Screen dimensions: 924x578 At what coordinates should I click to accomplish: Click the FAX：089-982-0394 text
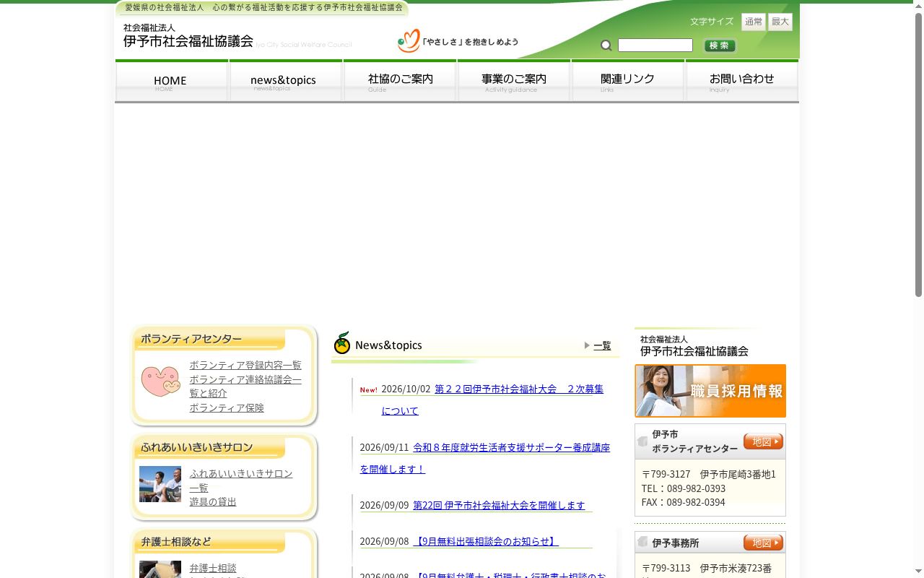point(683,502)
